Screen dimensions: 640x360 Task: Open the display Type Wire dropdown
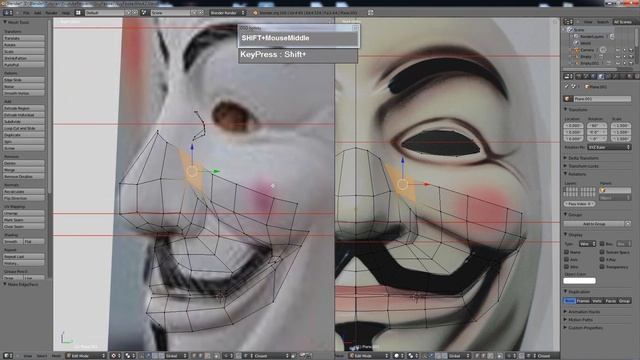587,244
